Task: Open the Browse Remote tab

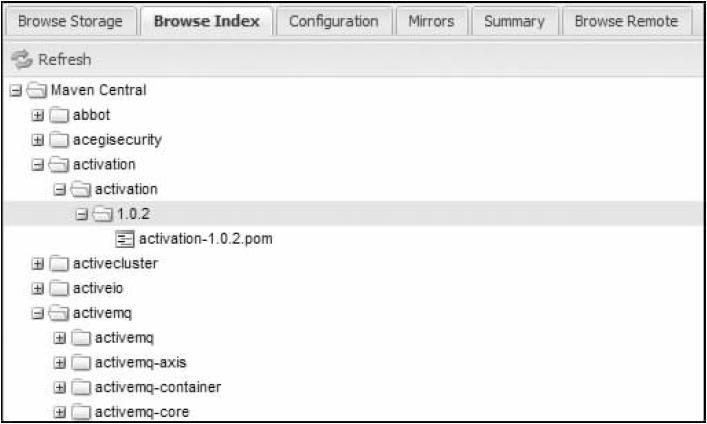Action: pos(626,21)
